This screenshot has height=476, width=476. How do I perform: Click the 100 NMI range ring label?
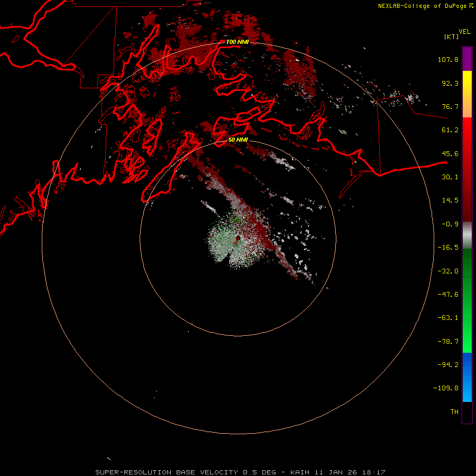pos(237,42)
